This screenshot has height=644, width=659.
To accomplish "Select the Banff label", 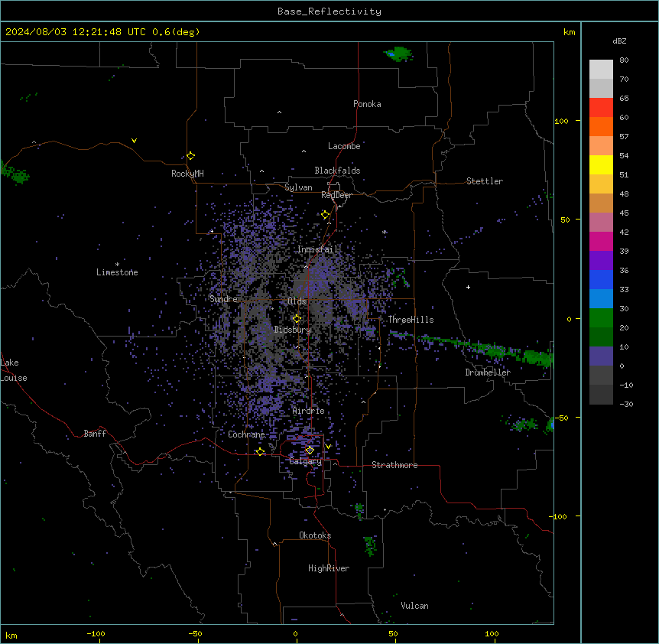I will (x=95, y=434).
